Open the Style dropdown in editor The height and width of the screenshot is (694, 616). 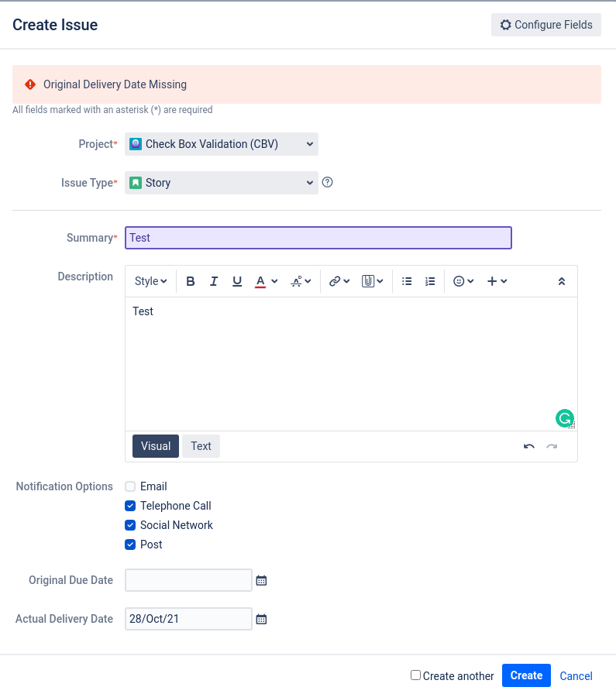point(150,281)
